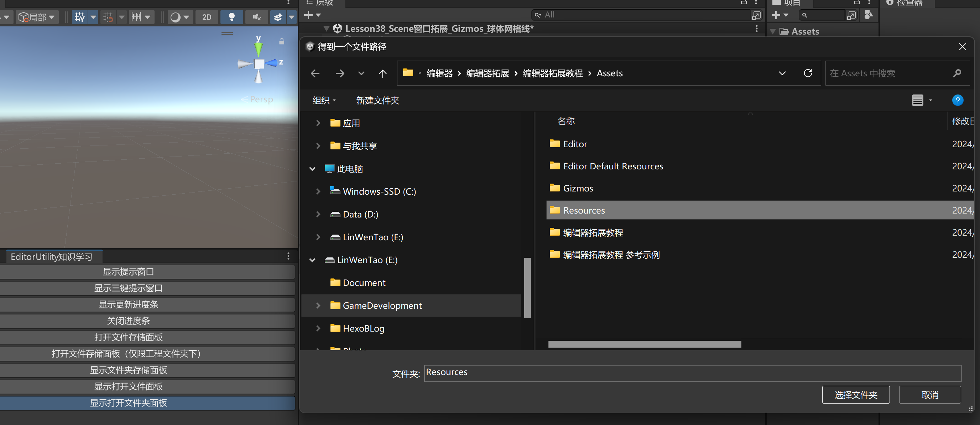
Task: Click the 选择文件夹 button
Action: point(855,395)
